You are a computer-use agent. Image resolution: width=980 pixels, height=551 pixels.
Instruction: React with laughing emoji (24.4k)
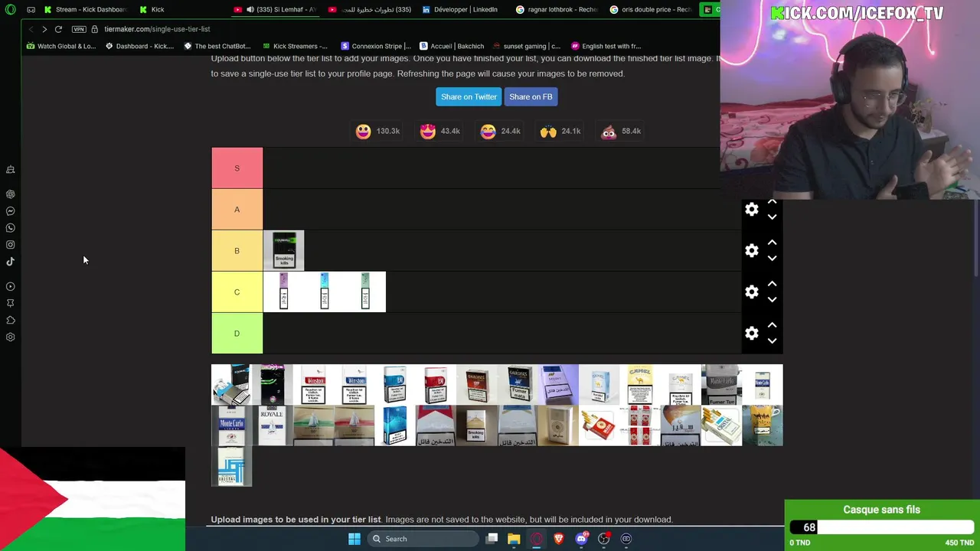pyautogui.click(x=488, y=132)
